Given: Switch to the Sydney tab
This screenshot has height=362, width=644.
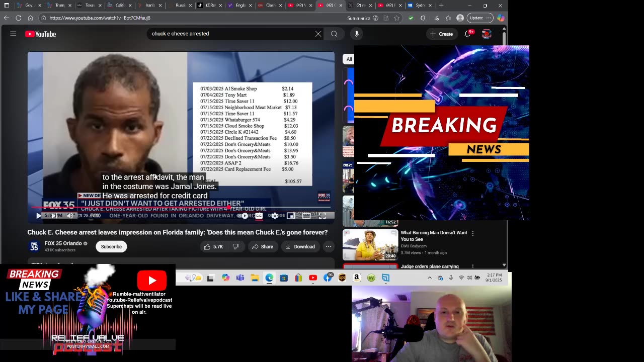Looking at the screenshot, I should click(420, 6).
